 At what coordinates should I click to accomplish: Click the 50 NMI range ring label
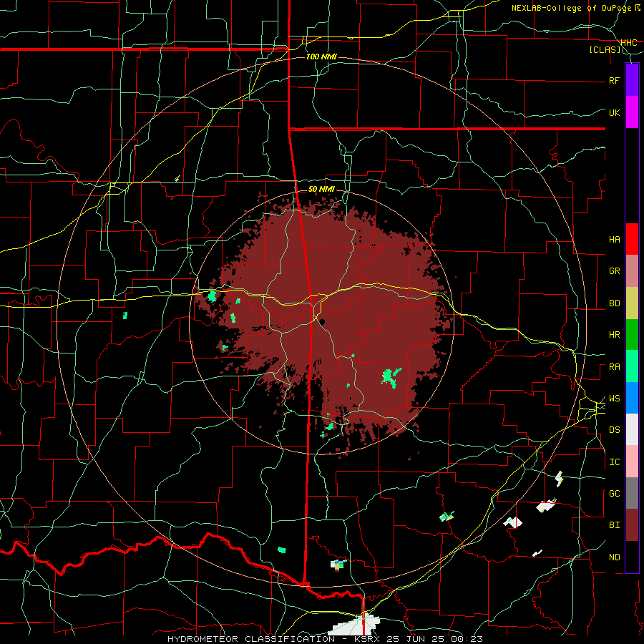[x=321, y=189]
